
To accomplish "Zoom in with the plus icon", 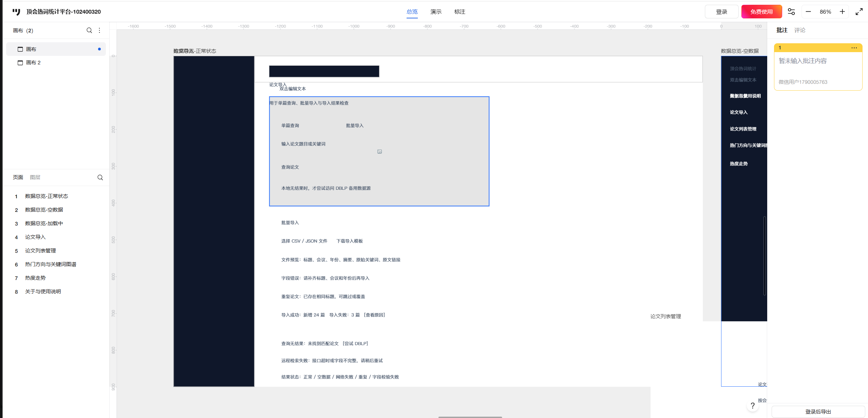I will (842, 12).
